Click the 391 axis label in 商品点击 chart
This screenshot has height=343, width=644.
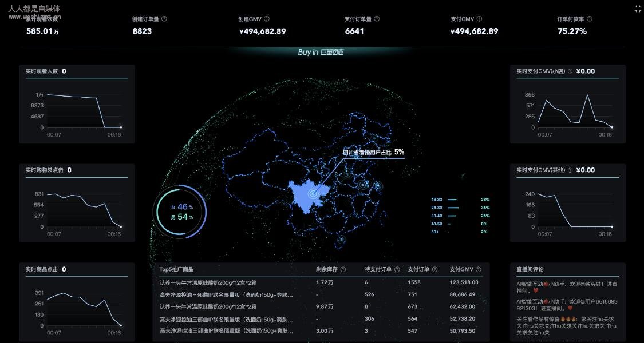click(x=39, y=293)
